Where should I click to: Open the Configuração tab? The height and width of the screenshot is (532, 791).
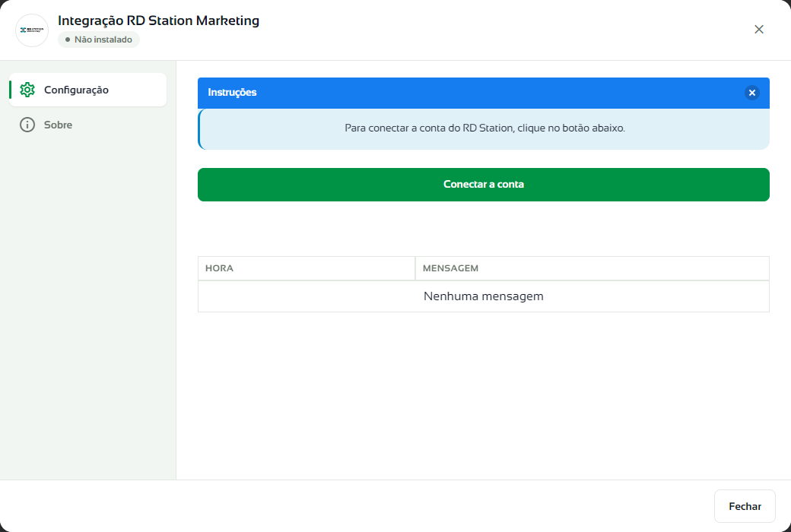pos(87,90)
